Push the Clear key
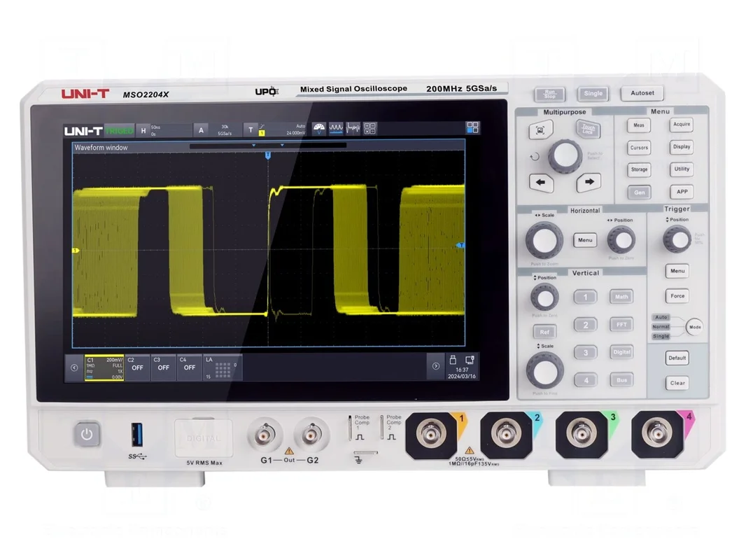Image resolution: width=746 pixels, height=560 pixels. pos(677,383)
